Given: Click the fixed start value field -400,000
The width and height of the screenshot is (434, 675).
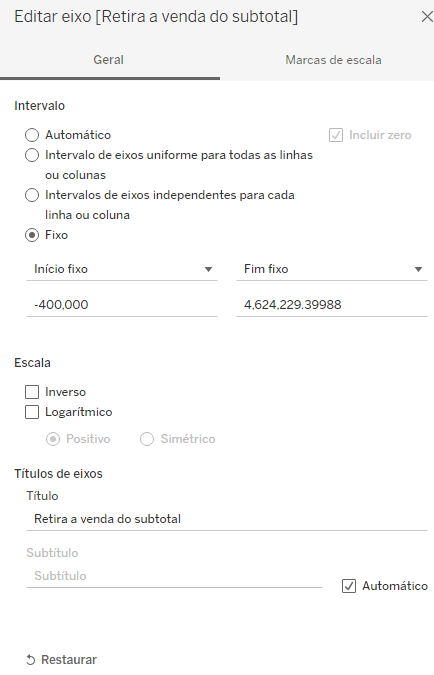Looking at the screenshot, I should pos(122,305).
